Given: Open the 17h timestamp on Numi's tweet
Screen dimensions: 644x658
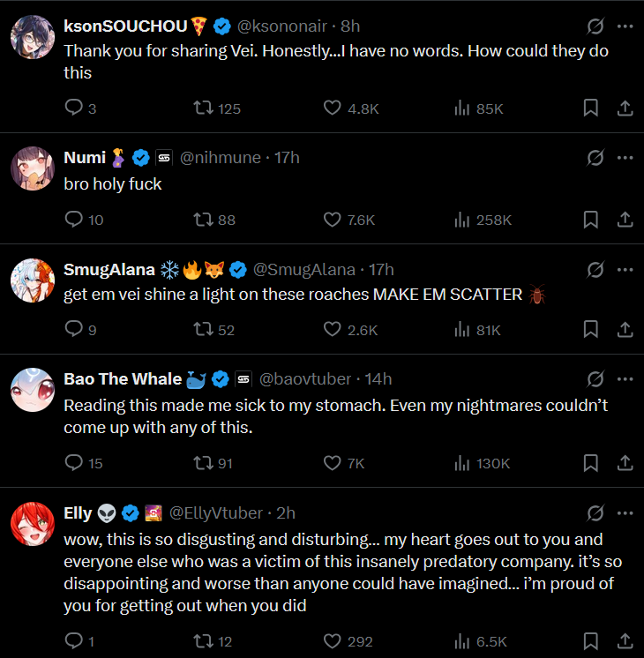Looking at the screenshot, I should coord(287,158).
